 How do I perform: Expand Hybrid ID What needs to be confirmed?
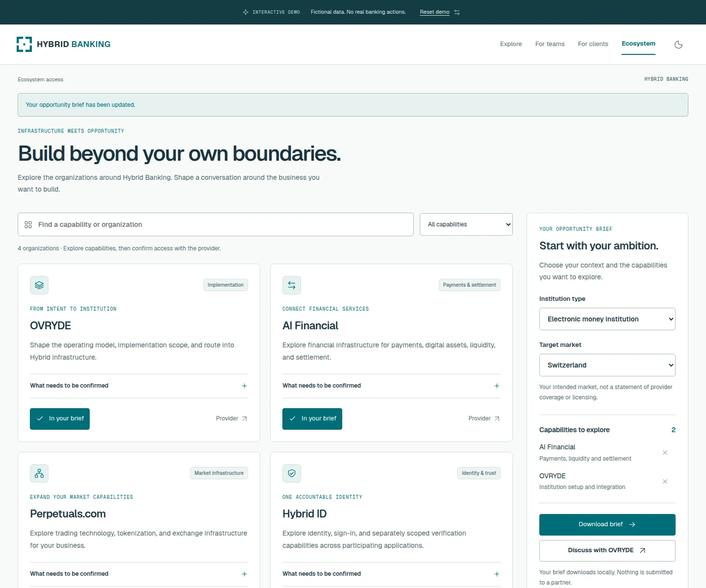(391, 574)
